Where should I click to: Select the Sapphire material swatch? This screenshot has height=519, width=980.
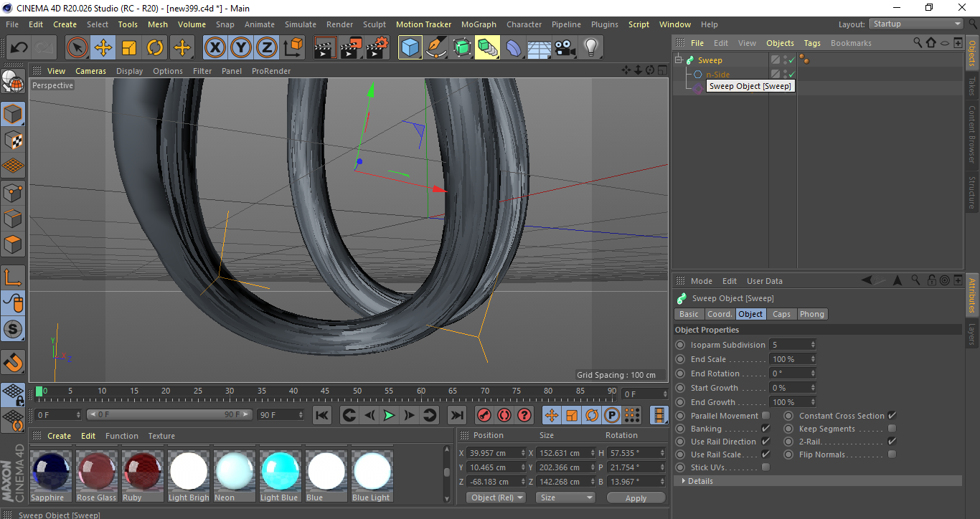(50, 472)
